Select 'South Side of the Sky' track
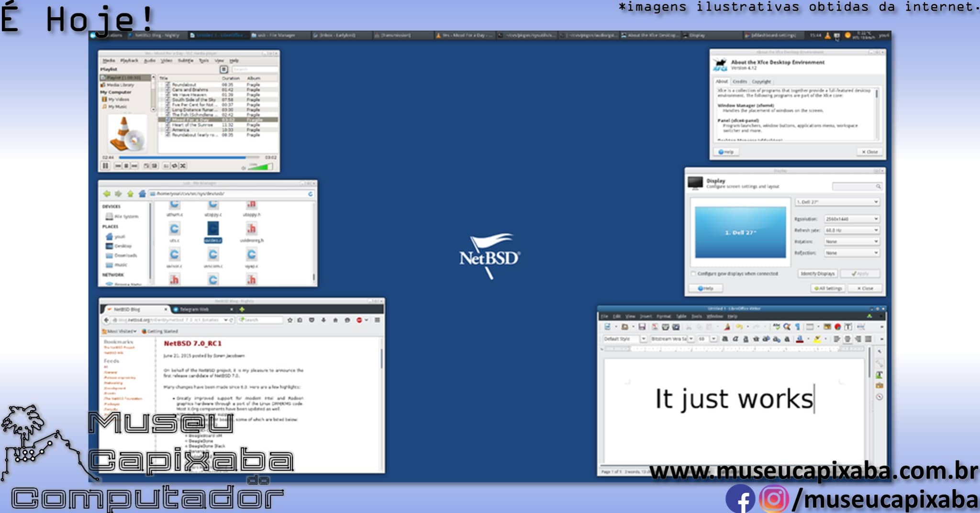 [218, 99]
